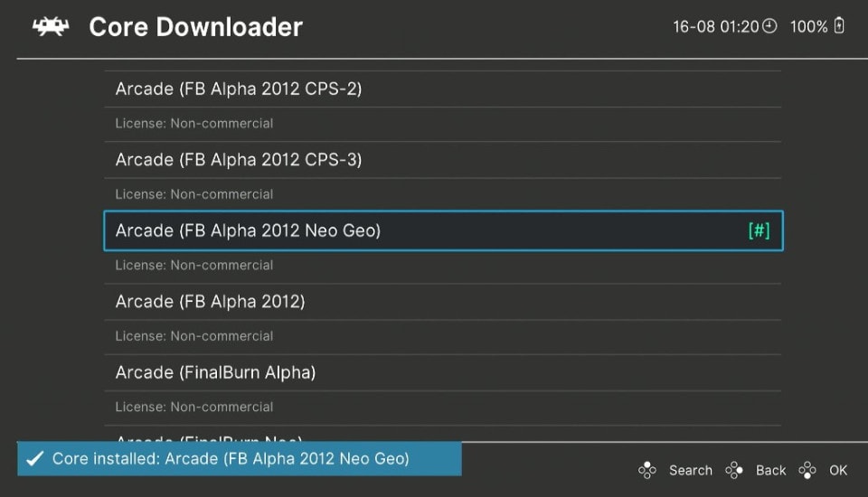Click the Back label in footer
Image resolution: width=868 pixels, height=497 pixels.
pyautogui.click(x=770, y=471)
